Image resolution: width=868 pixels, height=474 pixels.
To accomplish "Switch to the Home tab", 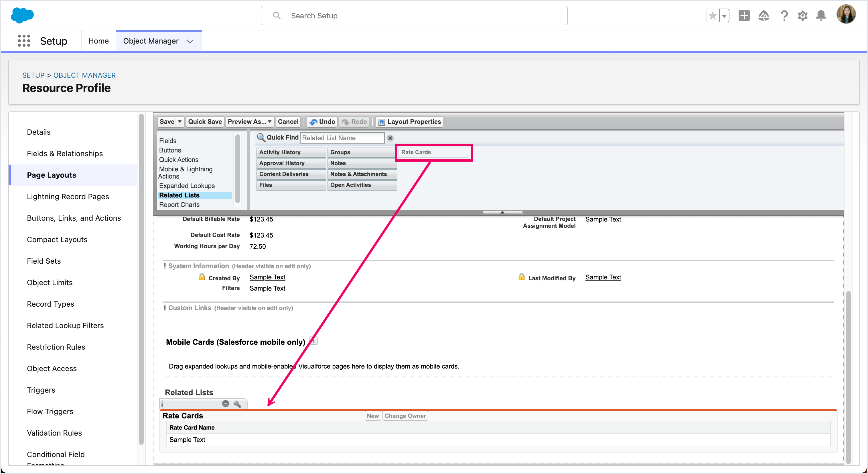I will point(98,41).
